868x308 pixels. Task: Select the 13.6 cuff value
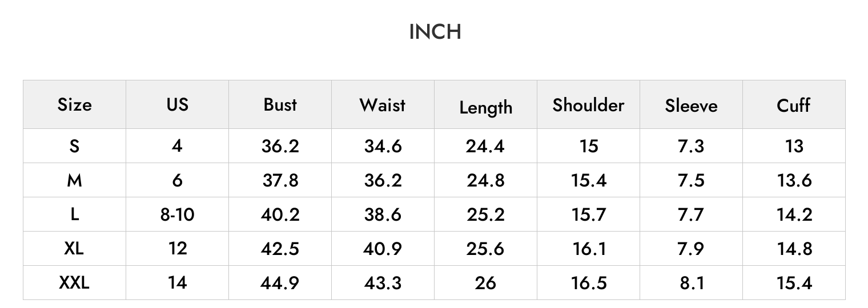[794, 180]
